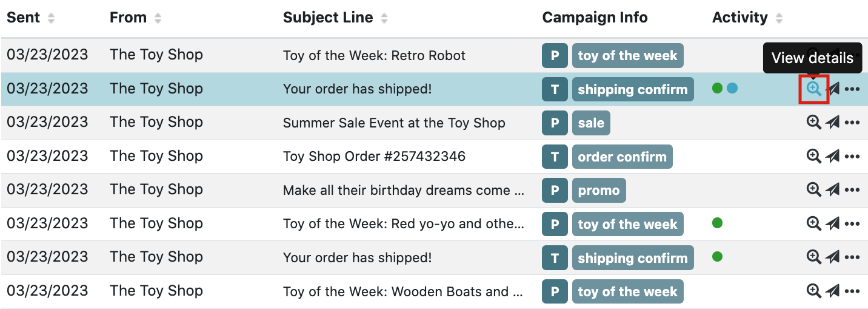The width and height of the screenshot is (868, 309).
Task: Open the three-dot menu for Wooden Boats row
Action: click(x=852, y=292)
